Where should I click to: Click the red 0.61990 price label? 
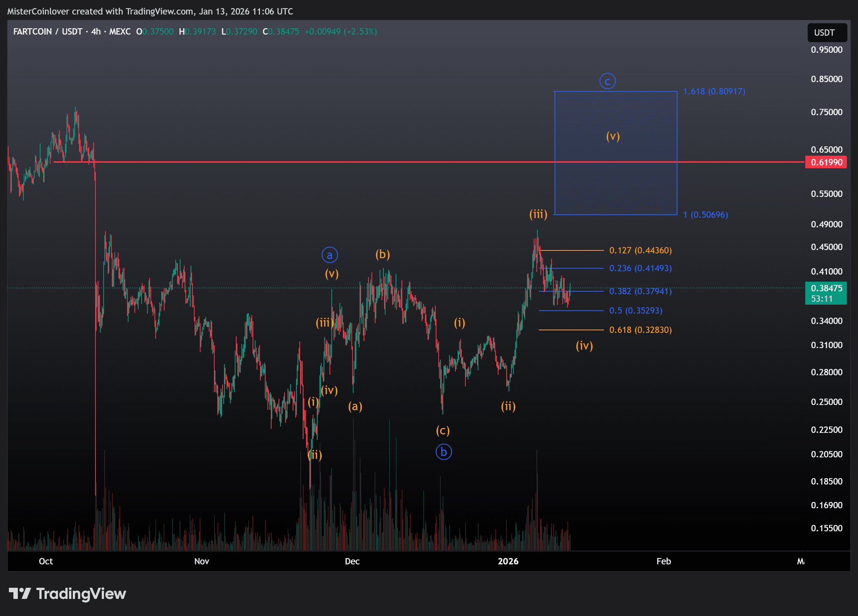coord(826,162)
